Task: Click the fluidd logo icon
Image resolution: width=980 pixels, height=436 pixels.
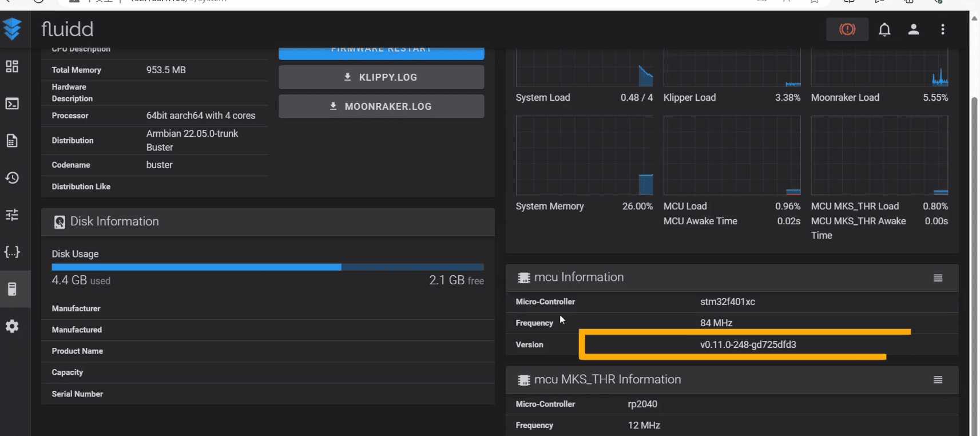Action: click(12, 29)
